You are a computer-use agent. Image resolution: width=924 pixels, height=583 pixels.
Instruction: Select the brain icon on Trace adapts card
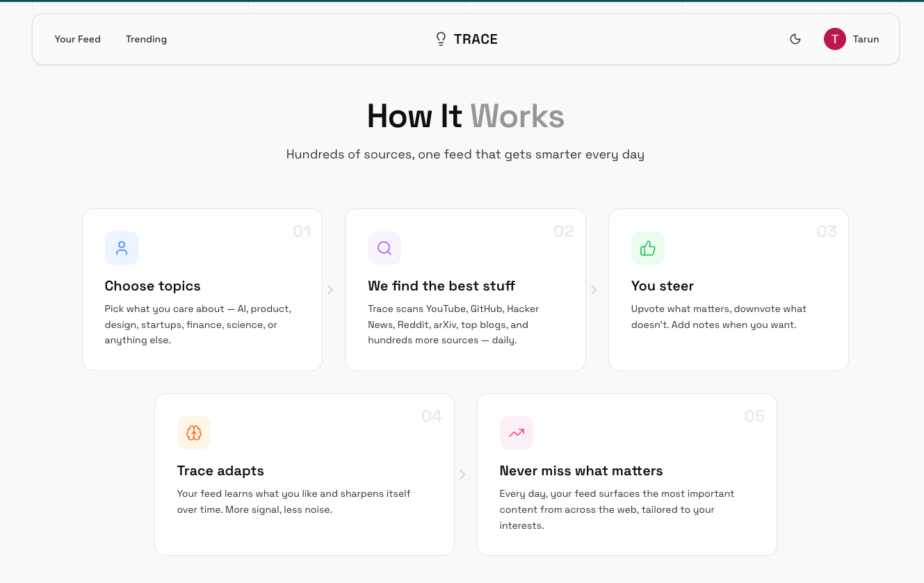194,433
